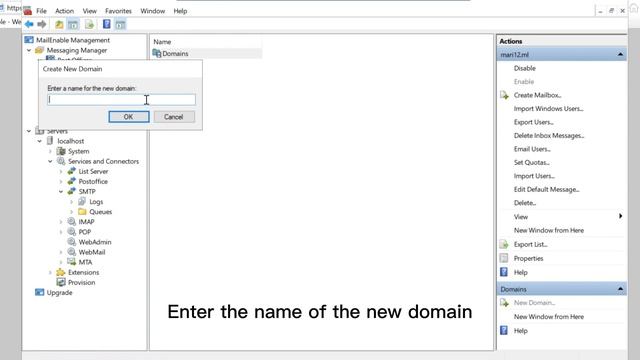The width and height of the screenshot is (640, 360).
Task: Open the Help menu in the menu bar
Action: click(180, 11)
